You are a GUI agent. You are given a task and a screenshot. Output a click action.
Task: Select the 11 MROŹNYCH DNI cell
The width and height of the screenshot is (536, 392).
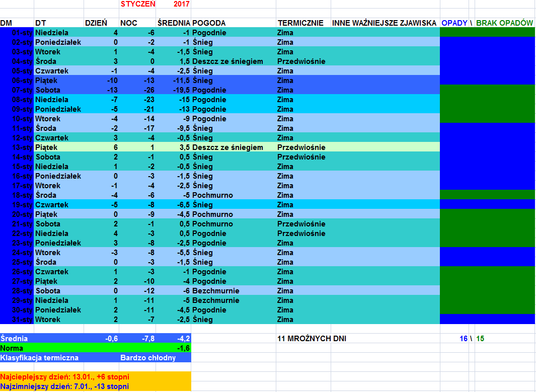coord(312,339)
